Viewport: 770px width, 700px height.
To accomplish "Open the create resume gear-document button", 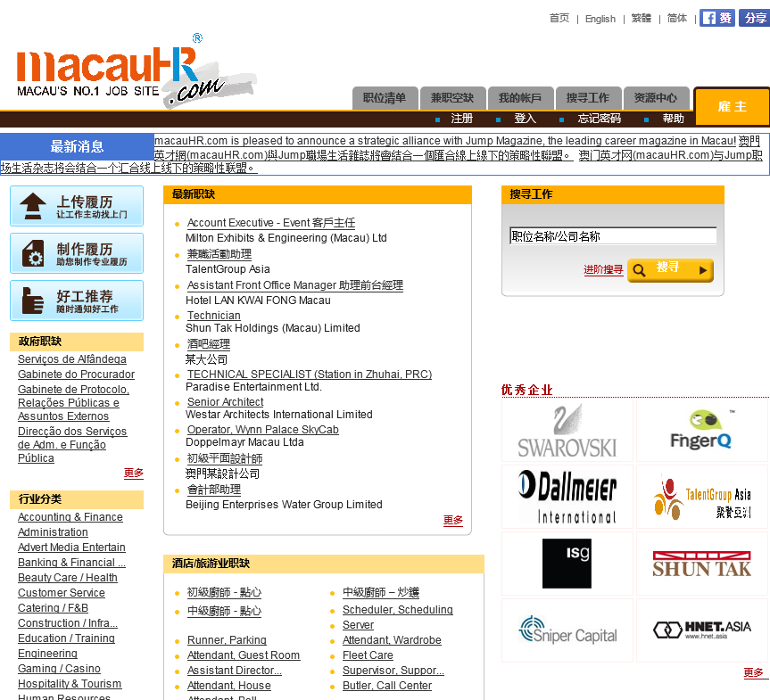I will tap(77, 253).
